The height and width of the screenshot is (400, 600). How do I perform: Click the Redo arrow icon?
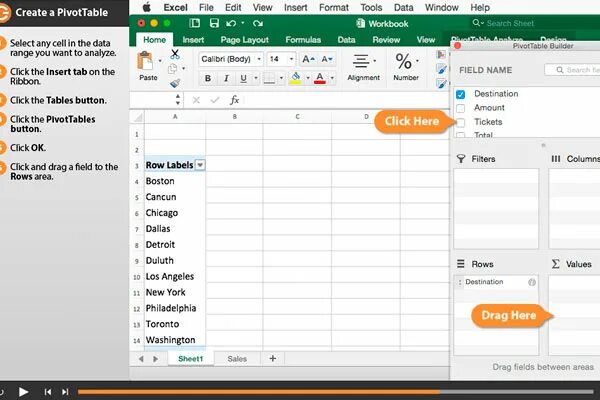[x=258, y=23]
